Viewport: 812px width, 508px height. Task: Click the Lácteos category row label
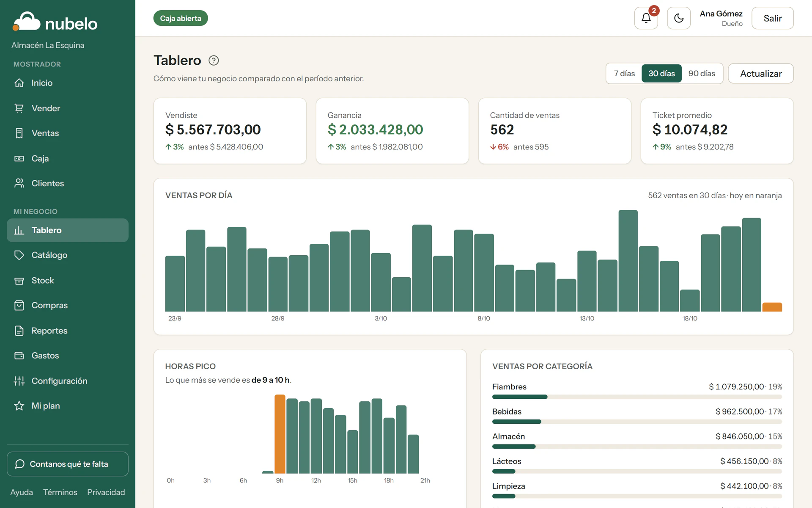[507, 461]
